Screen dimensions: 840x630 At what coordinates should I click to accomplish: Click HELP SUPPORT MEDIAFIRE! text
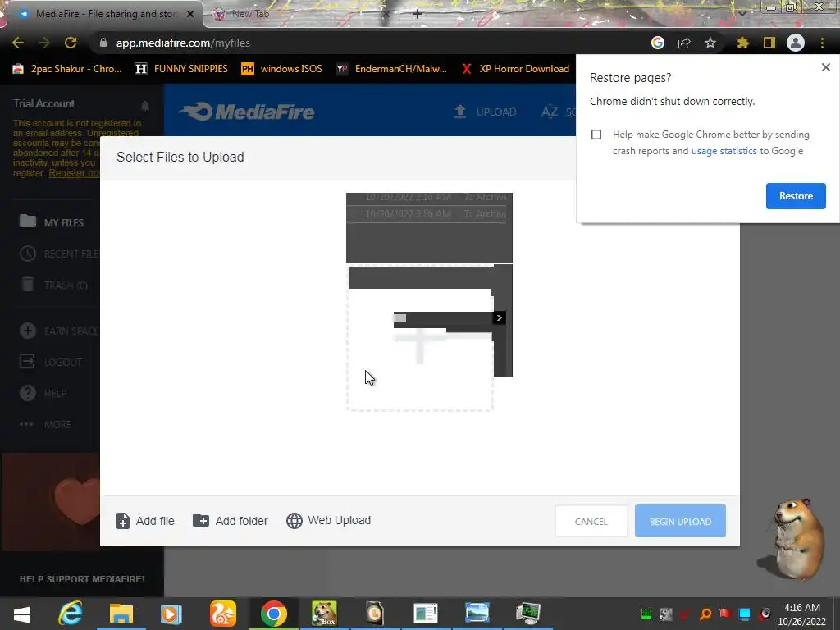[x=82, y=579]
